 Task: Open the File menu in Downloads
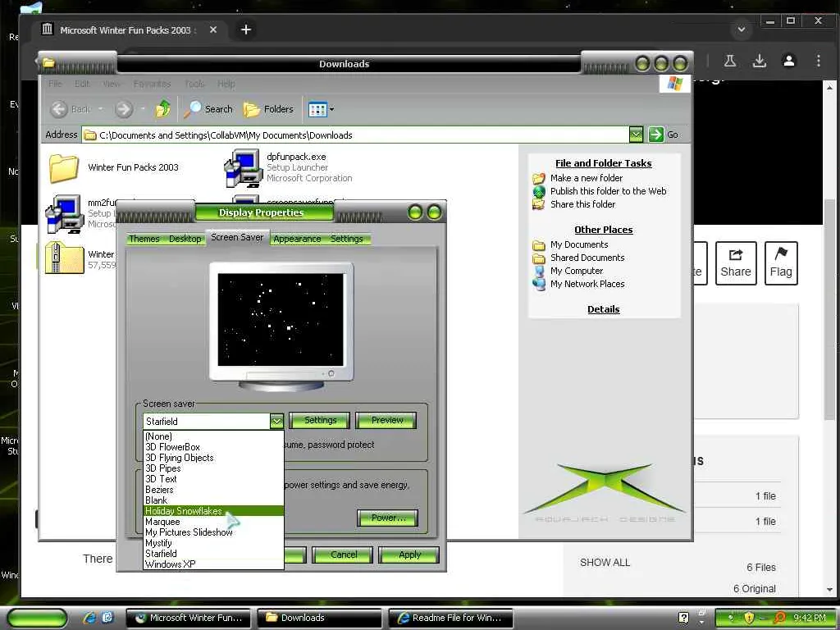pyautogui.click(x=55, y=84)
